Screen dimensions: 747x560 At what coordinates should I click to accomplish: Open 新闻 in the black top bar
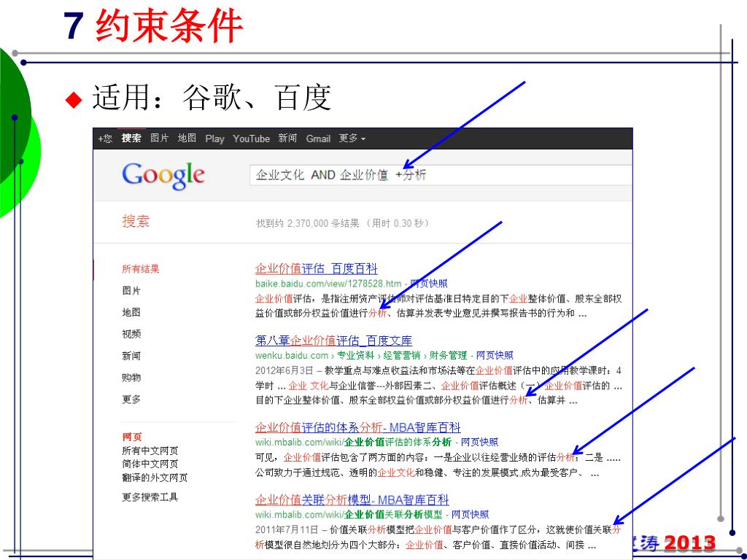pos(287,138)
